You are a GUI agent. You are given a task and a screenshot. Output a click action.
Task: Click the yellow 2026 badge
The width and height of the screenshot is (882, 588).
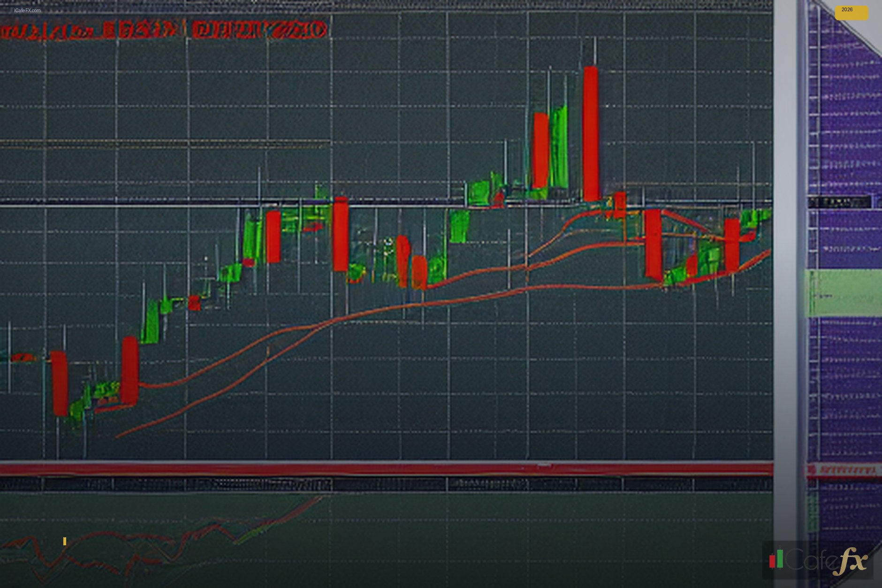click(x=852, y=13)
